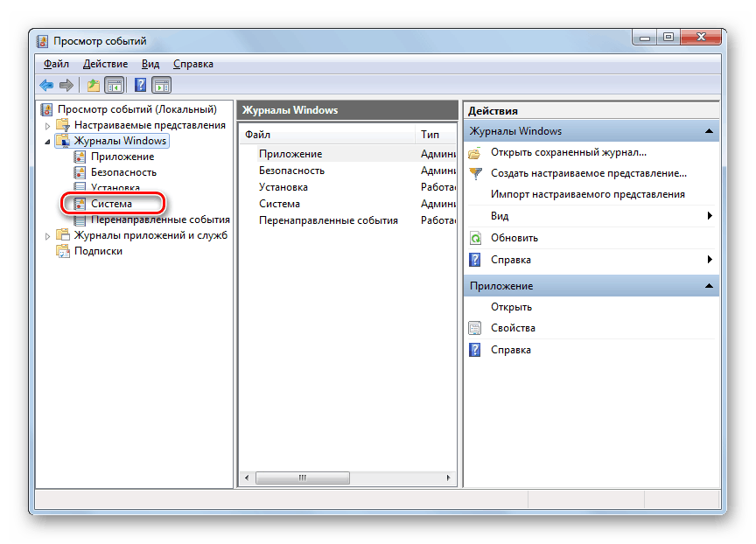Click the horizontal scrollbar thumb
The height and width of the screenshot is (544, 756).
pos(302,478)
